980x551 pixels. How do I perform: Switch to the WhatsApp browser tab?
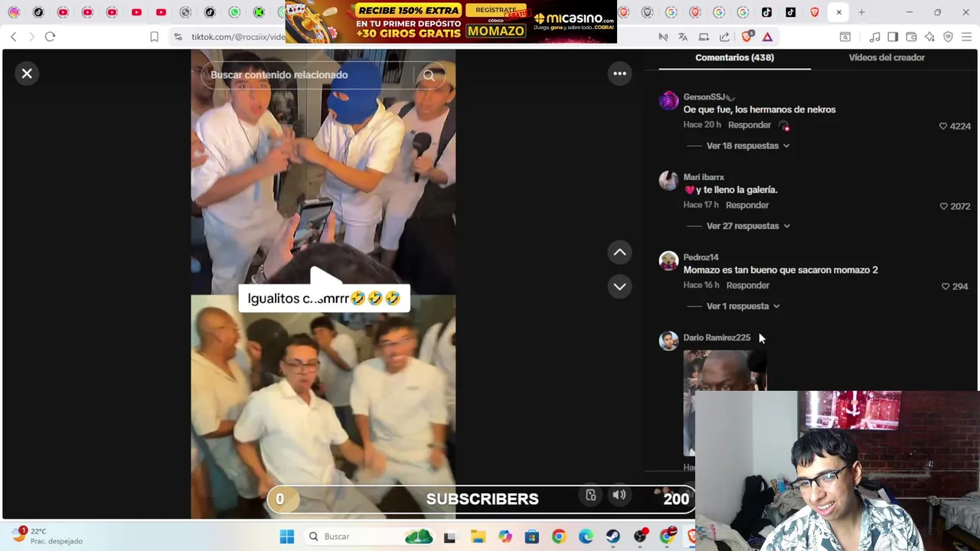click(x=234, y=12)
